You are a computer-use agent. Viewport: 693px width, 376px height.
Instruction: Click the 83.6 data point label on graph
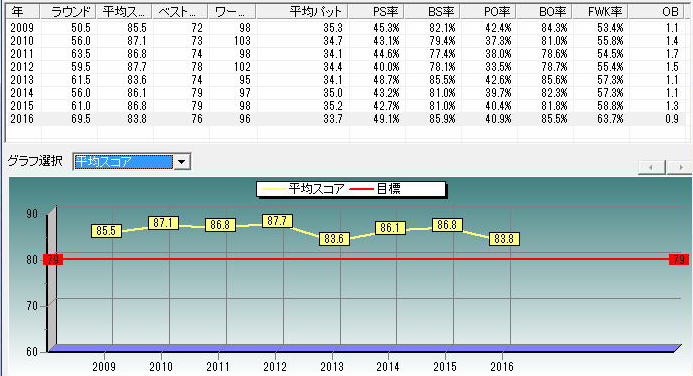[334, 239]
